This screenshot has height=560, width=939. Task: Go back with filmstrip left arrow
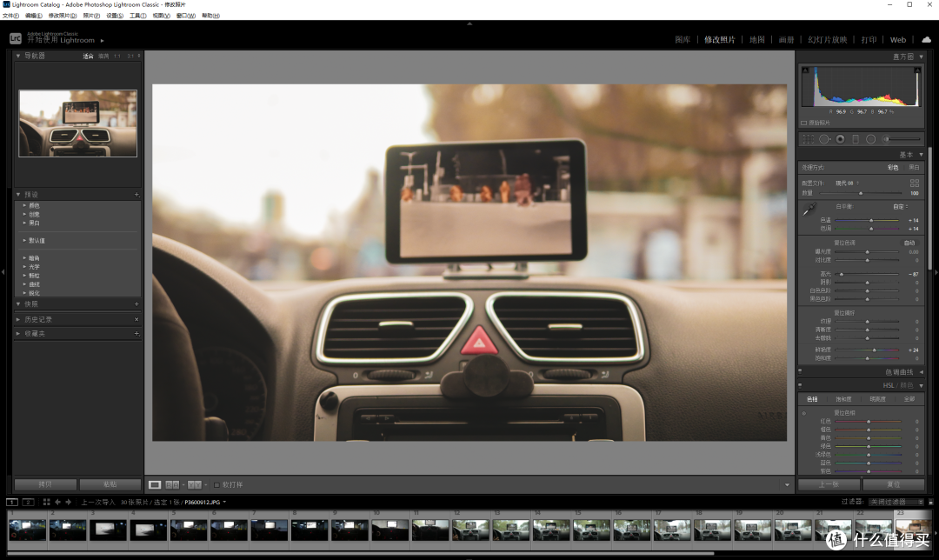pos(57,502)
